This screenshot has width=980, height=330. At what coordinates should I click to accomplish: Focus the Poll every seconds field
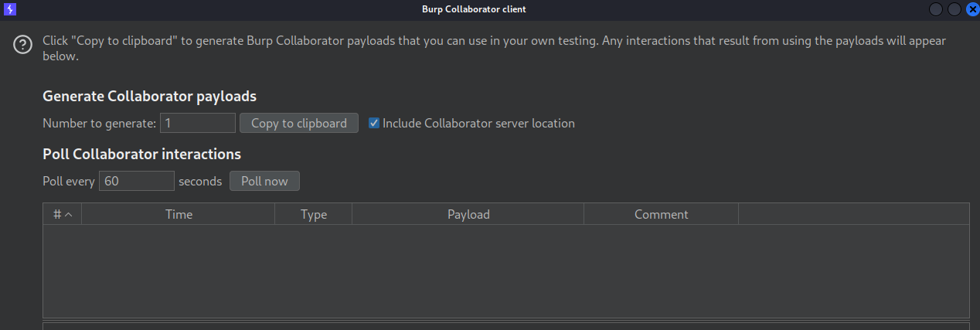pyautogui.click(x=136, y=181)
